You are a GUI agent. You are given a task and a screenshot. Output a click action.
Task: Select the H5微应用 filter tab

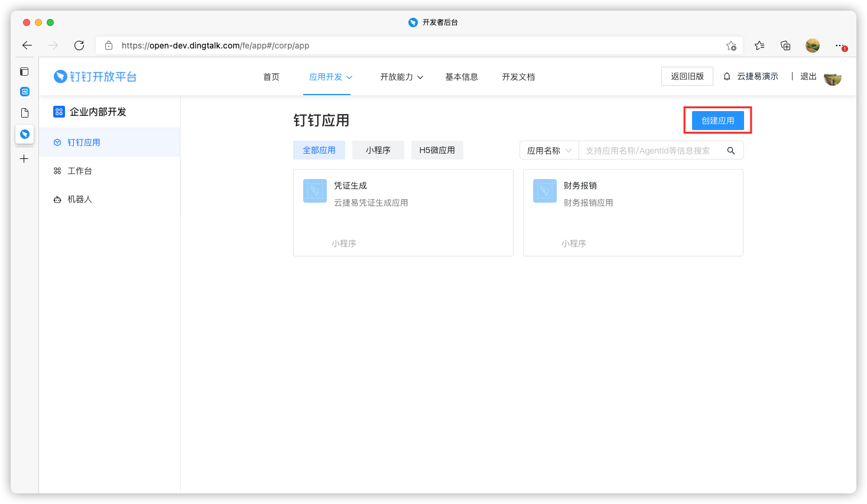tap(437, 150)
